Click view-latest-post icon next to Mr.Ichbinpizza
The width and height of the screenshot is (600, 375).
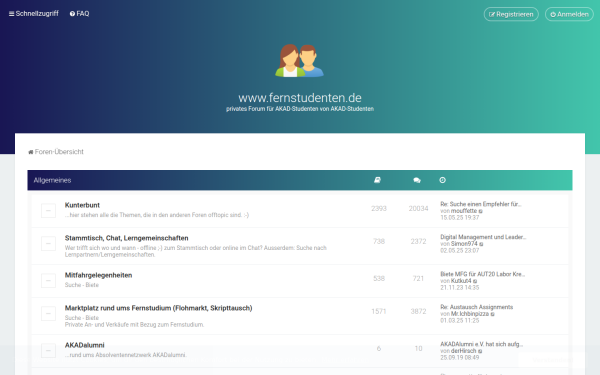pos(493,314)
